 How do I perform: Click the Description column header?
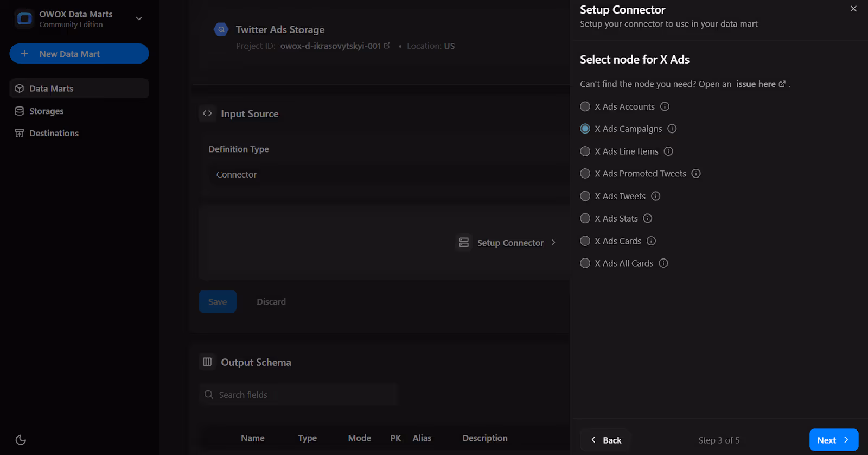(485, 438)
